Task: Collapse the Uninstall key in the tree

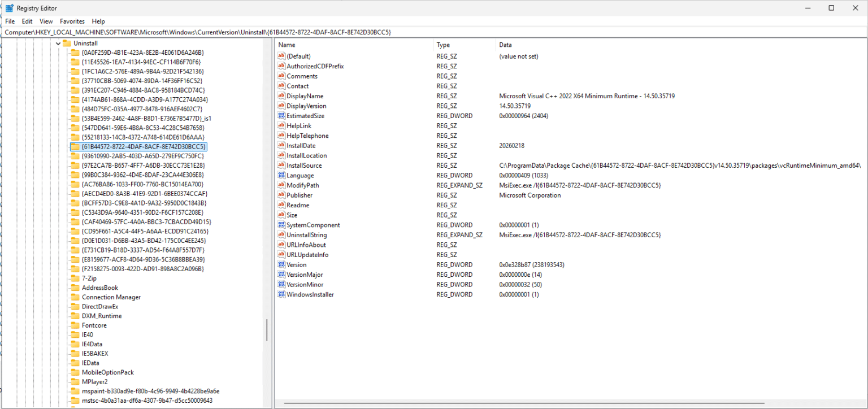Action: coord(58,43)
